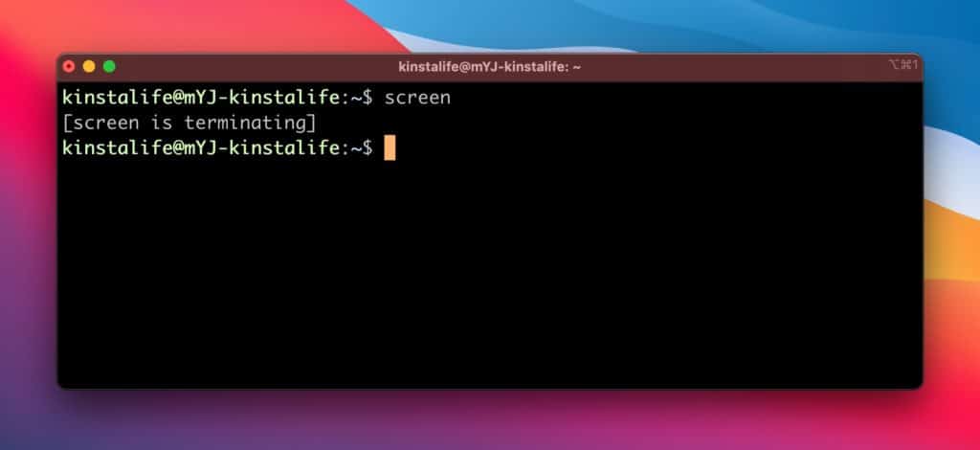Select the "[screen is terminating]" message line
This screenshot has height=450, width=980.
[189, 124]
